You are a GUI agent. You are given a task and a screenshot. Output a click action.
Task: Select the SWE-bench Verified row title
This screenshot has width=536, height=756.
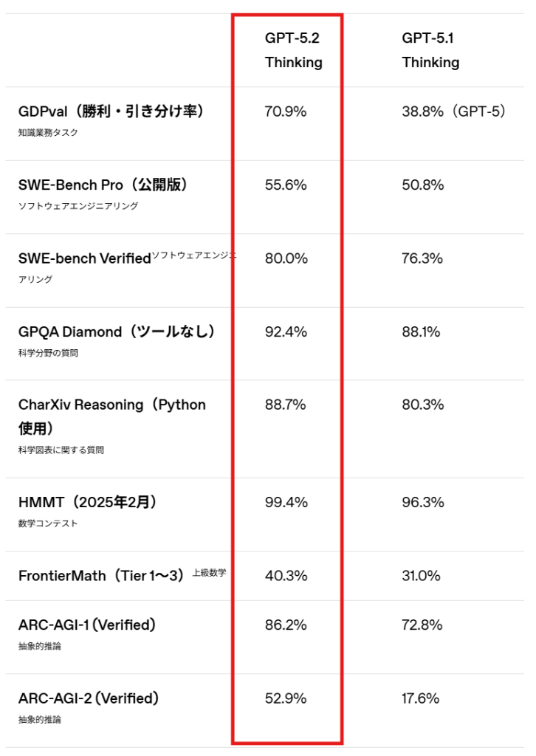coord(84,259)
